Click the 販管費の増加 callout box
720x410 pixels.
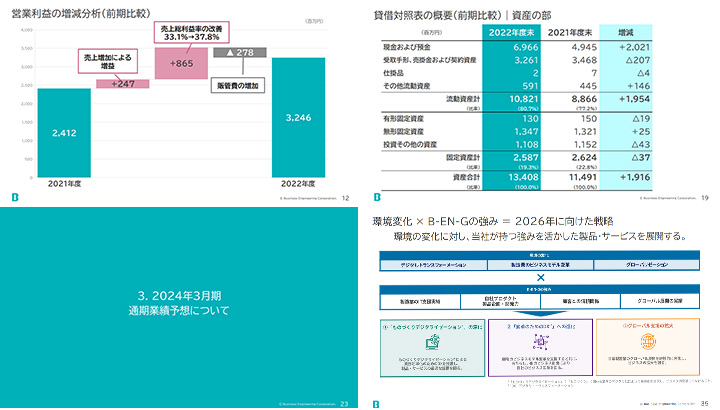(x=238, y=85)
